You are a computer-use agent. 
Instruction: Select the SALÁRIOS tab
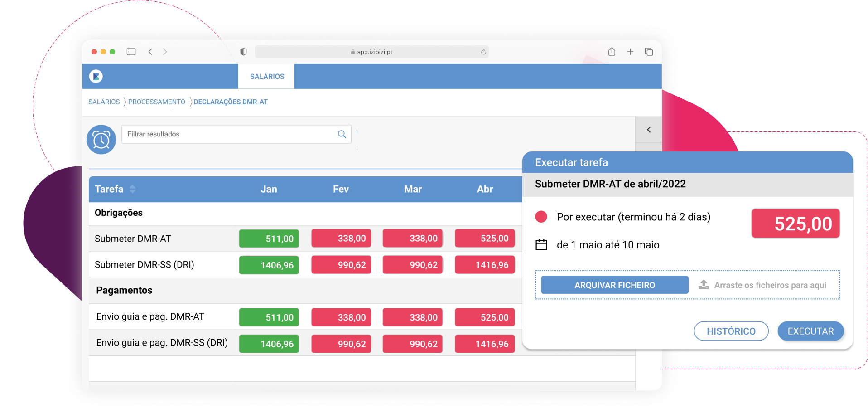click(x=267, y=77)
